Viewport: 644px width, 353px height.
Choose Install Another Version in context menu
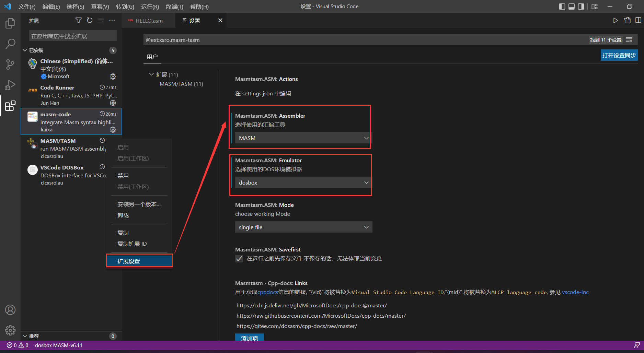(x=139, y=204)
